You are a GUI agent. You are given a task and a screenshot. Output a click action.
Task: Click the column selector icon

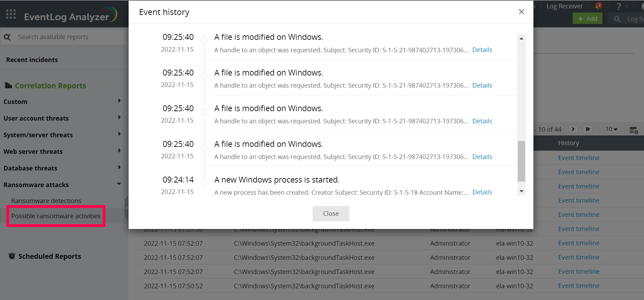click(634, 130)
